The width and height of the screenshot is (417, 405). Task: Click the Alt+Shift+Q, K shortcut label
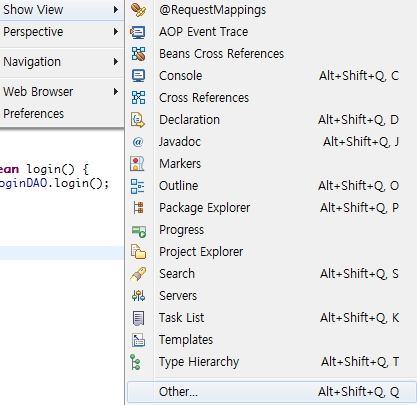click(x=359, y=318)
